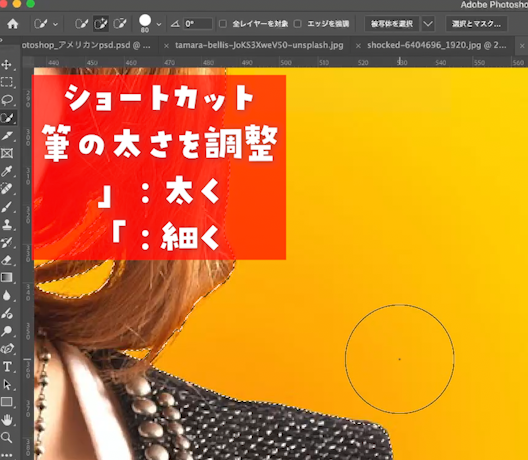Close the shocked-6404696_1920.jpg tab
This screenshot has width=528, height=460.
(x=358, y=46)
